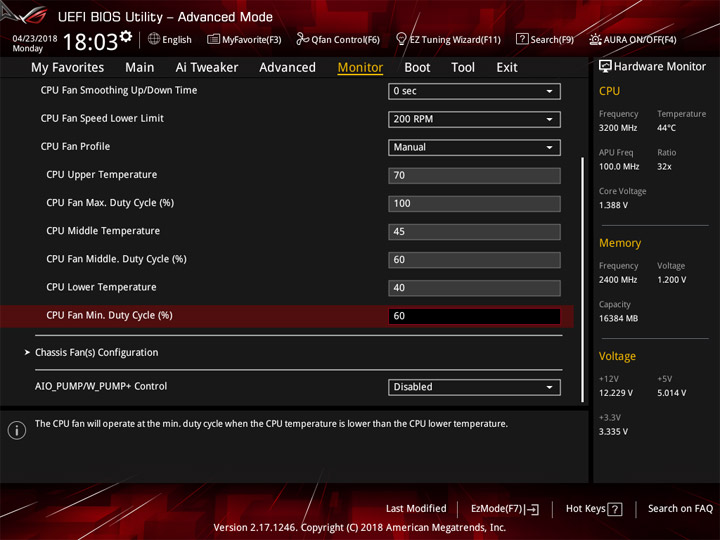Click the Hardware Monitor screen icon
This screenshot has height=540, width=720.
[x=605, y=67]
